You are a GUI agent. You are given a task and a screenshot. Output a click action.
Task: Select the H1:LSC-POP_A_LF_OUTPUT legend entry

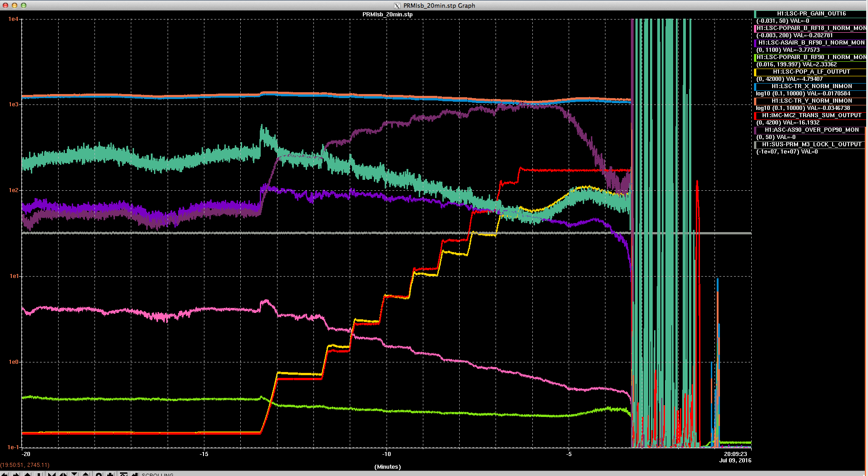pyautogui.click(x=811, y=72)
